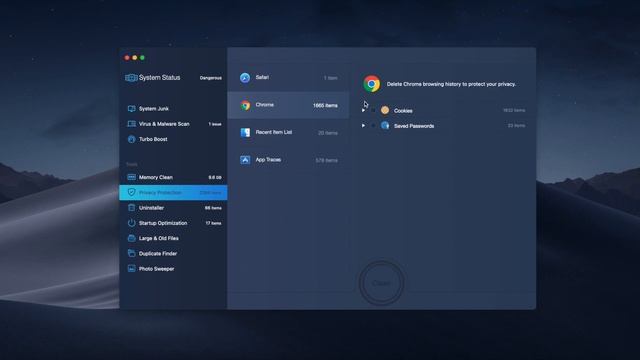Click the blue Saved Passwords icon
Image resolution: width=640 pixels, height=360 pixels.
[384, 125]
